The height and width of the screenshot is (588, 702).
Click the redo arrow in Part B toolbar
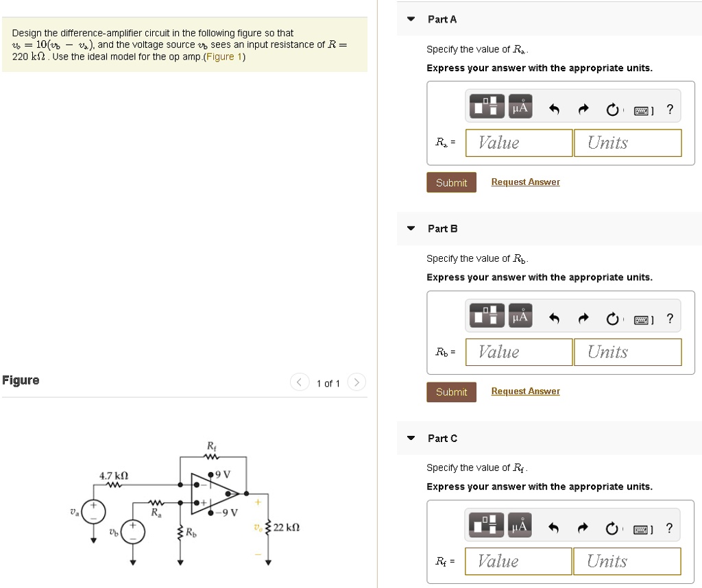(583, 317)
